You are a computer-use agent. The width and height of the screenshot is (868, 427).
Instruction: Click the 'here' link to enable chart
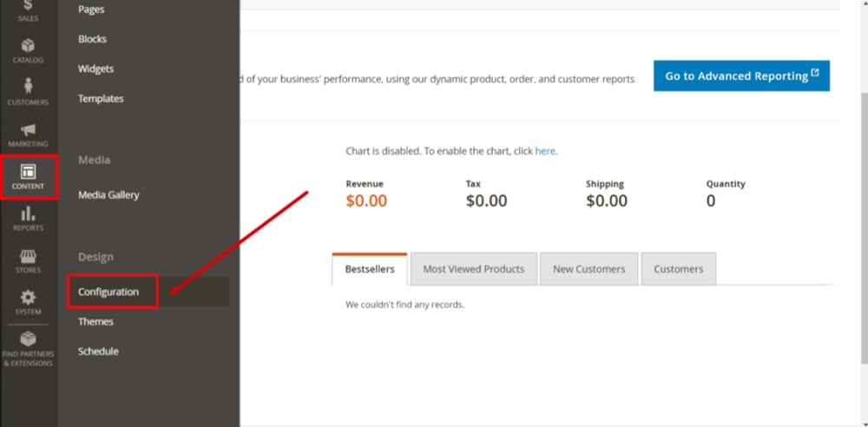(x=545, y=151)
